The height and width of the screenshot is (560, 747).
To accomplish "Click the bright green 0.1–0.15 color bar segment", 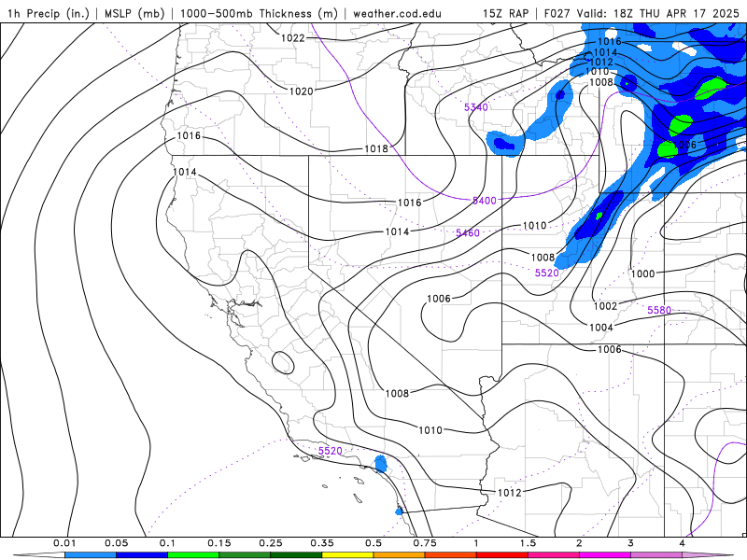I will click(193, 554).
